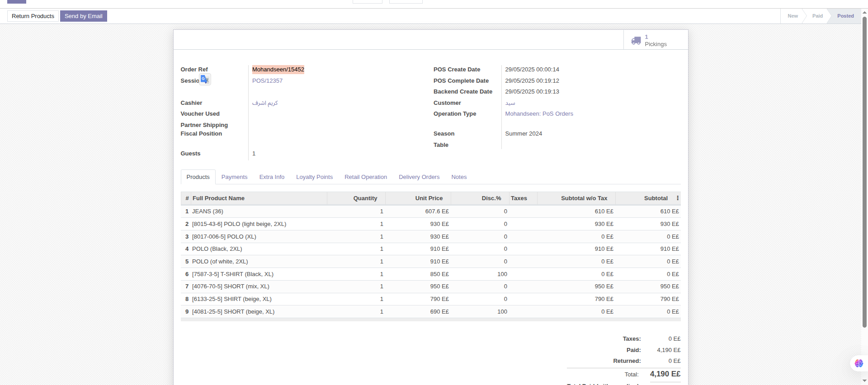Click the brain assistant icon
This screenshot has height=385, width=868.
859,363
